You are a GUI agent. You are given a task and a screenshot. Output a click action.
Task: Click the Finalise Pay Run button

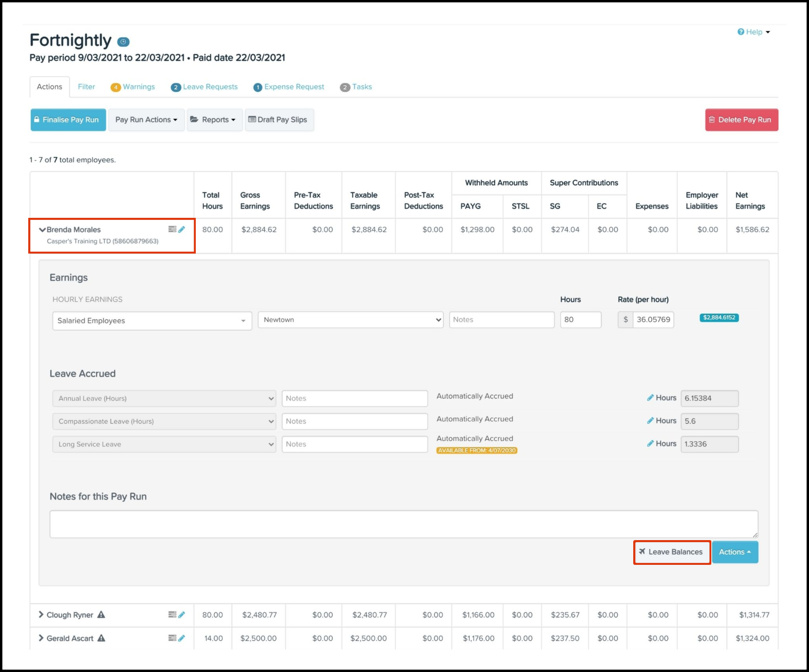pos(68,120)
